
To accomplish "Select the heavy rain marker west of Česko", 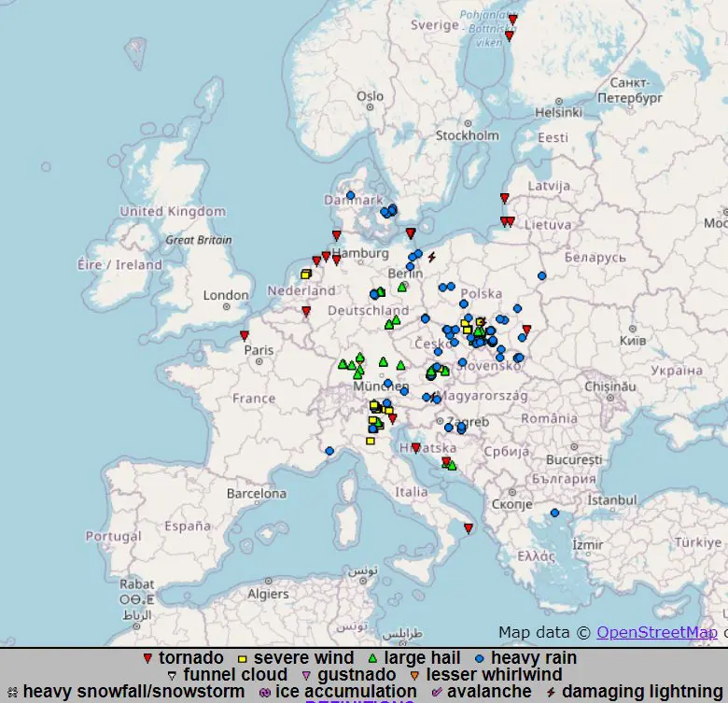I will pos(426,318).
